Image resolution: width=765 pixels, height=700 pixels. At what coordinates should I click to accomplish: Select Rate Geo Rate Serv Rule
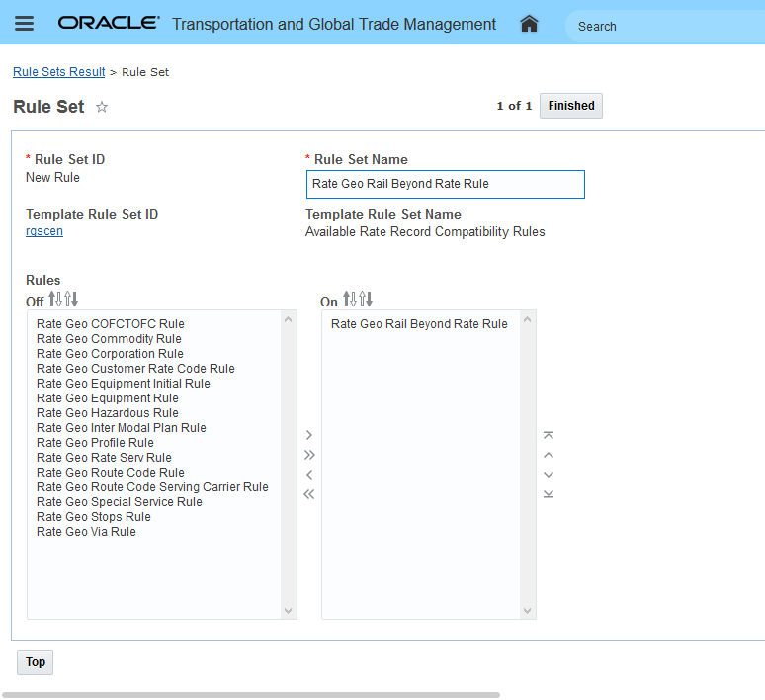click(104, 458)
